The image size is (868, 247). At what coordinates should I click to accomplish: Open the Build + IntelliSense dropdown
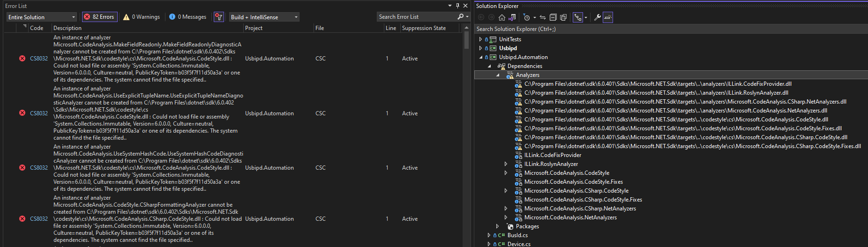click(264, 17)
